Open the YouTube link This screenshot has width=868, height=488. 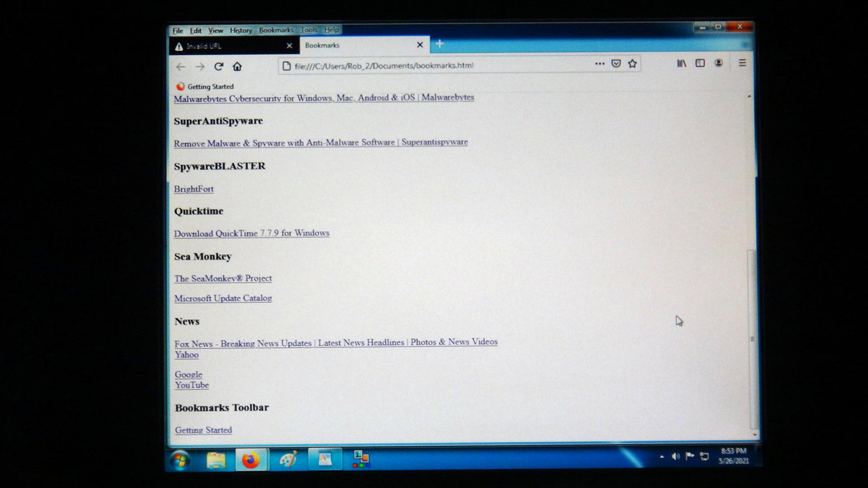(192, 385)
